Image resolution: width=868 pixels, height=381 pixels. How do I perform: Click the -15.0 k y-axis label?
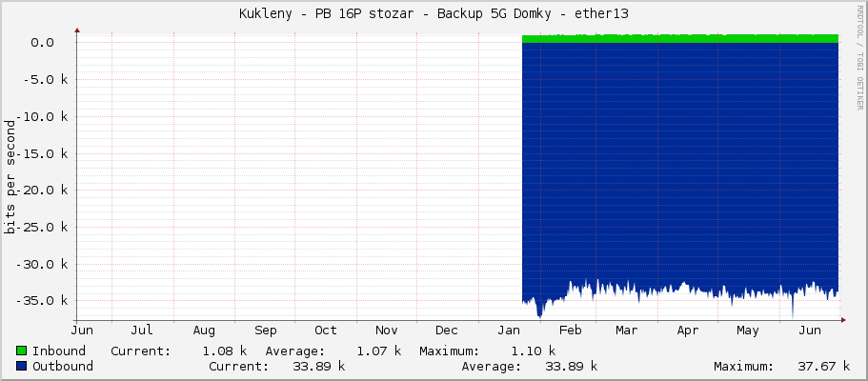click(43, 153)
